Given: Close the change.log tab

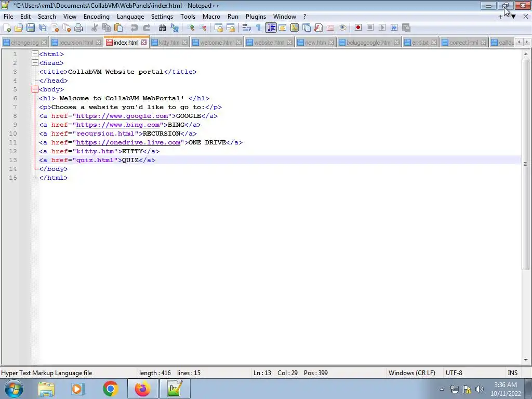Looking at the screenshot, I should [x=44, y=43].
